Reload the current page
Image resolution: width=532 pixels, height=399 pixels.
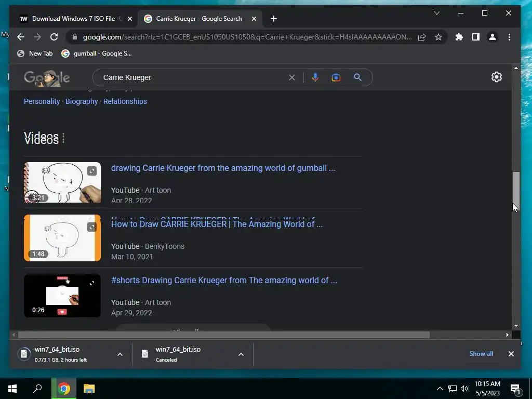click(54, 37)
